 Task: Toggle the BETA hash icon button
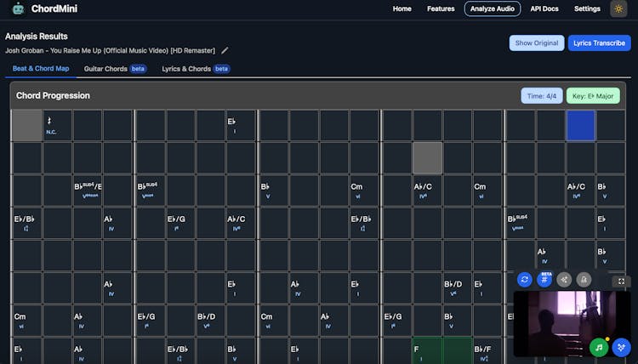pyautogui.click(x=544, y=279)
